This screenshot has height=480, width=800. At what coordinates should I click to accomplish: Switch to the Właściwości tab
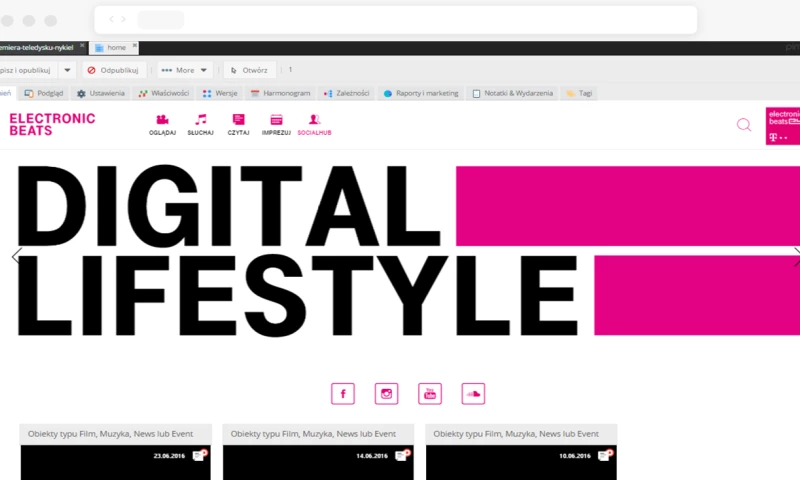[x=164, y=93]
